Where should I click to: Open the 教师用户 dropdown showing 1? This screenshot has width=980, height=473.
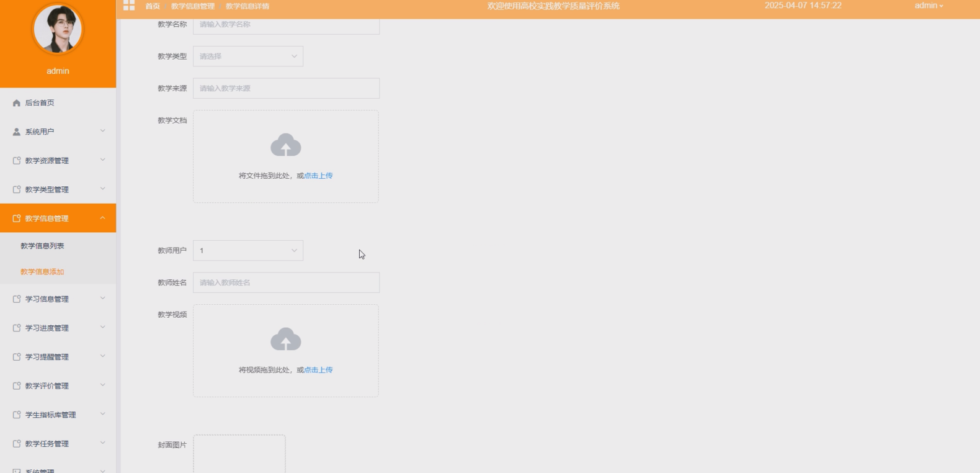(248, 251)
